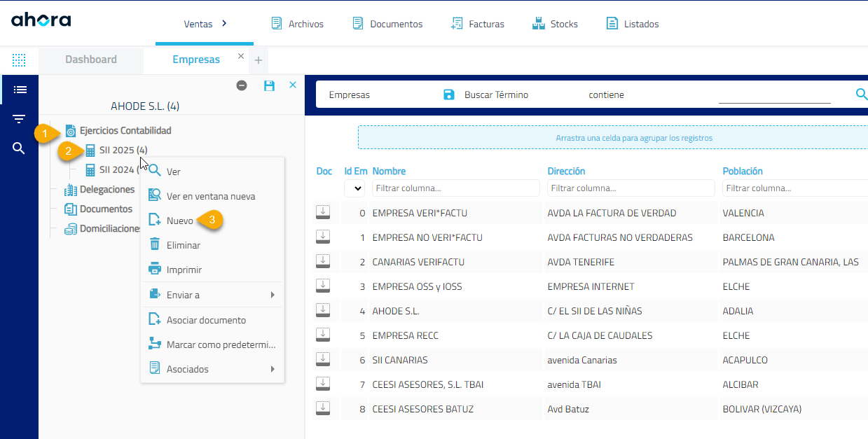Viewport: 868px width, 439px height.
Task: Click the Ejercicios Contabilidad node icon
Action: coord(70,131)
